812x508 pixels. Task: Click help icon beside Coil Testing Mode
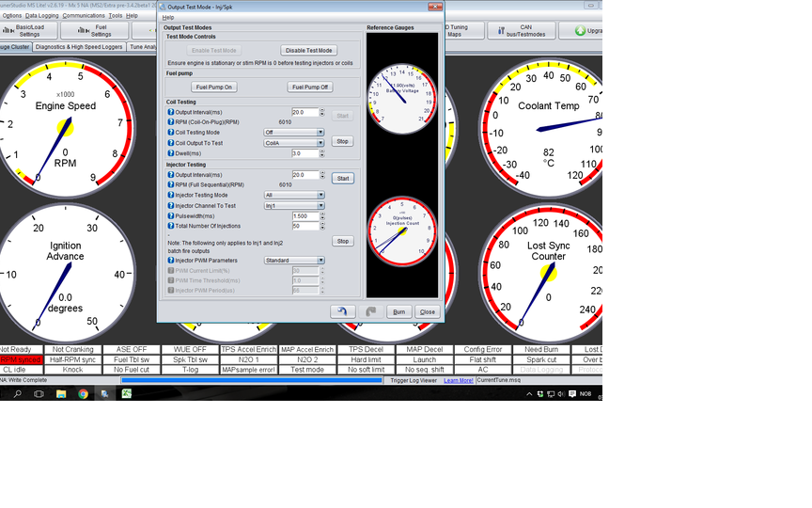click(x=170, y=133)
